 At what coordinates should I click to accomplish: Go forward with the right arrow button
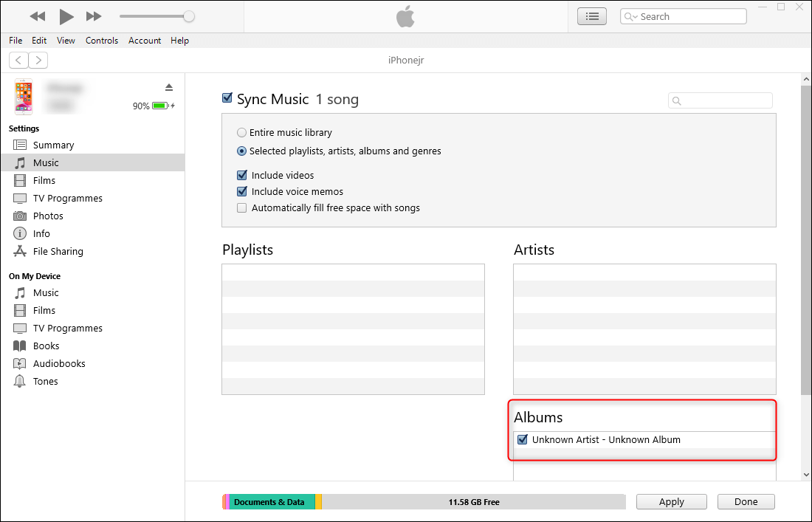(x=38, y=60)
